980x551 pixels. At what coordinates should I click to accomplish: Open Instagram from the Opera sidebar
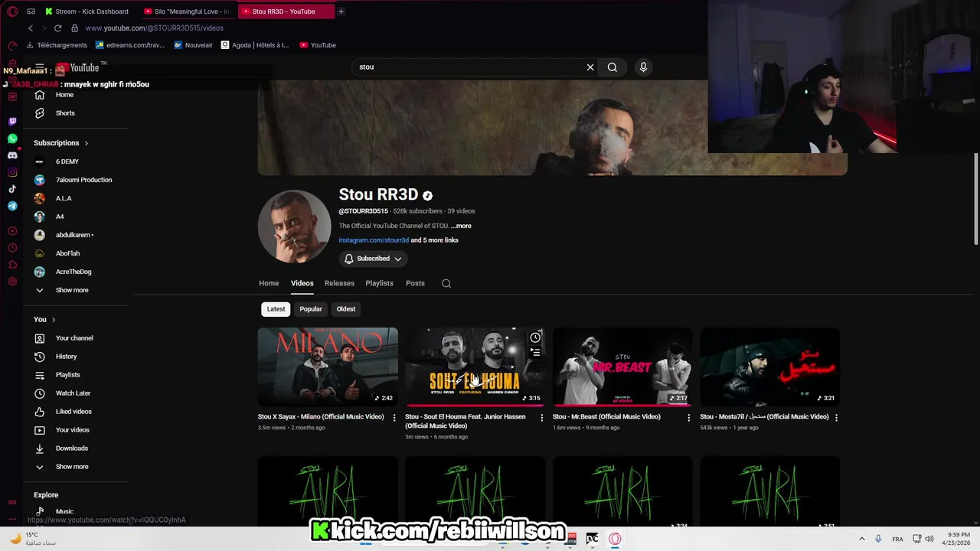click(12, 172)
